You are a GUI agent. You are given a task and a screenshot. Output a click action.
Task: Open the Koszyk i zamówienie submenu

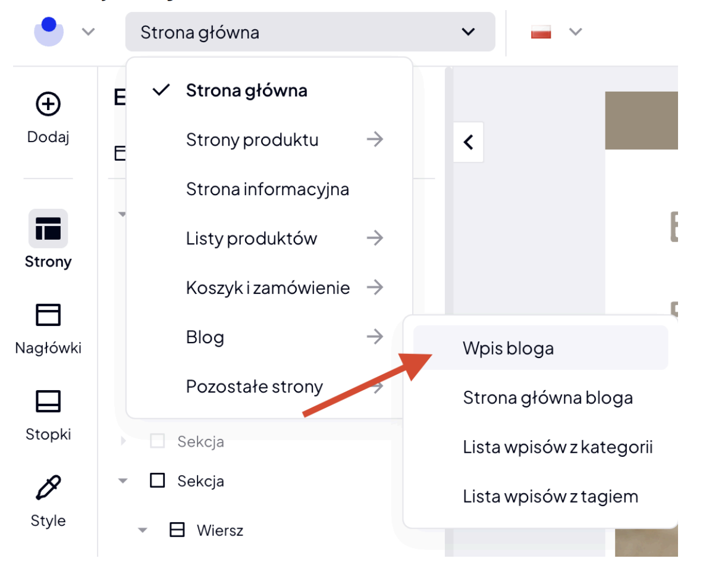[x=269, y=288]
